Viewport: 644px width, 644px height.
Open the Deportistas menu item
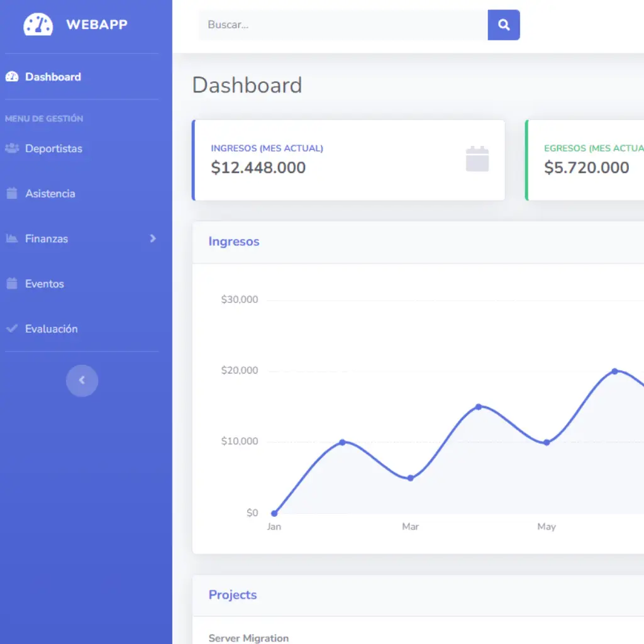pyautogui.click(x=53, y=149)
